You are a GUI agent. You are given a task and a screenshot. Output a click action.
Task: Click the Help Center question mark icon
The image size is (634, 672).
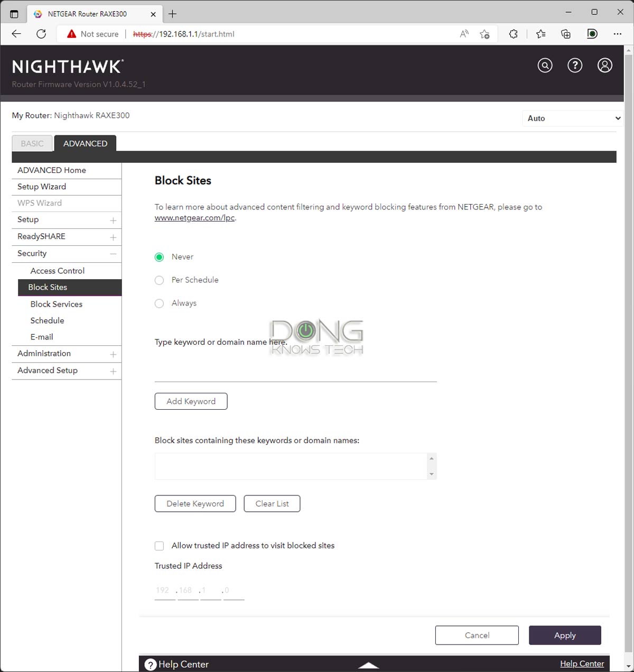(151, 665)
